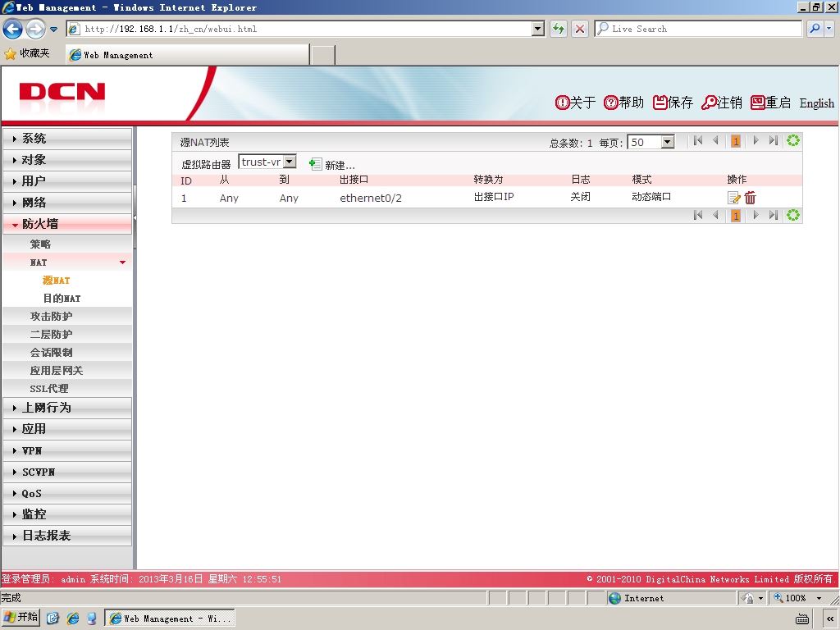
Task: Open the virtual router trust-vr dropdown
Action: pyautogui.click(x=290, y=162)
